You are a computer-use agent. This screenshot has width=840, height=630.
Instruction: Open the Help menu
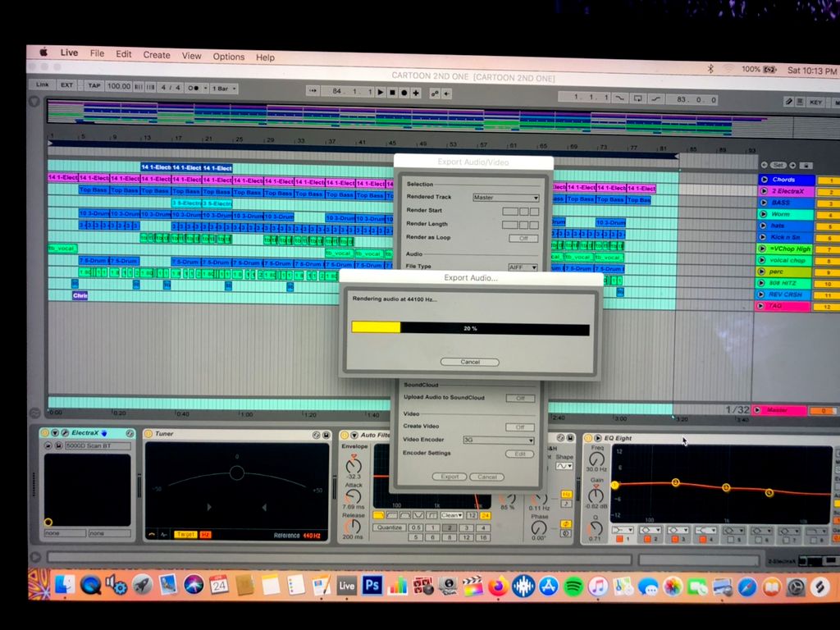click(265, 57)
